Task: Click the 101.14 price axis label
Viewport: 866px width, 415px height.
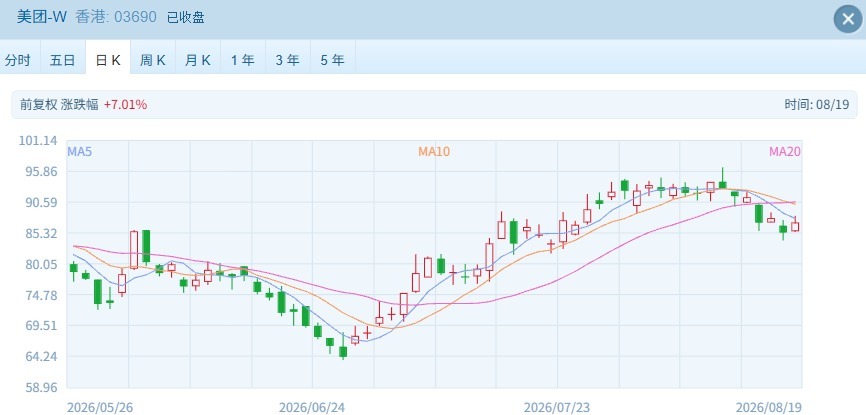Action: [38, 141]
